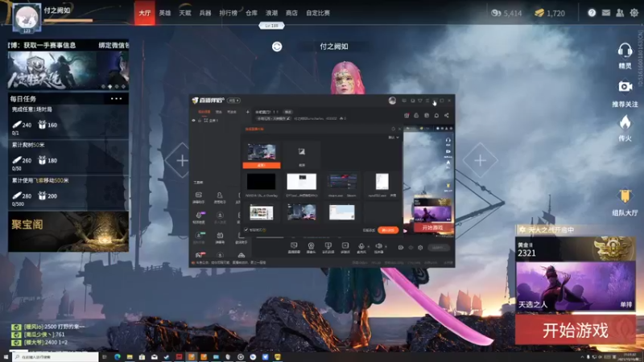
Task: Open the help question mark icon
Action: [x=592, y=13]
